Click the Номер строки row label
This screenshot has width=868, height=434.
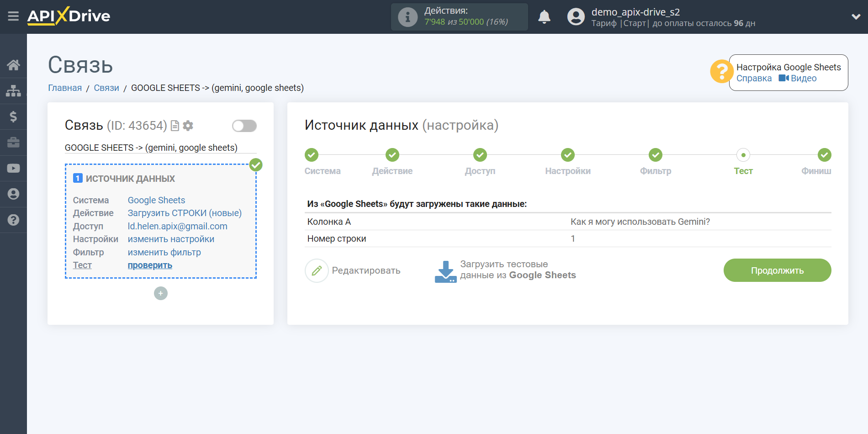click(337, 238)
